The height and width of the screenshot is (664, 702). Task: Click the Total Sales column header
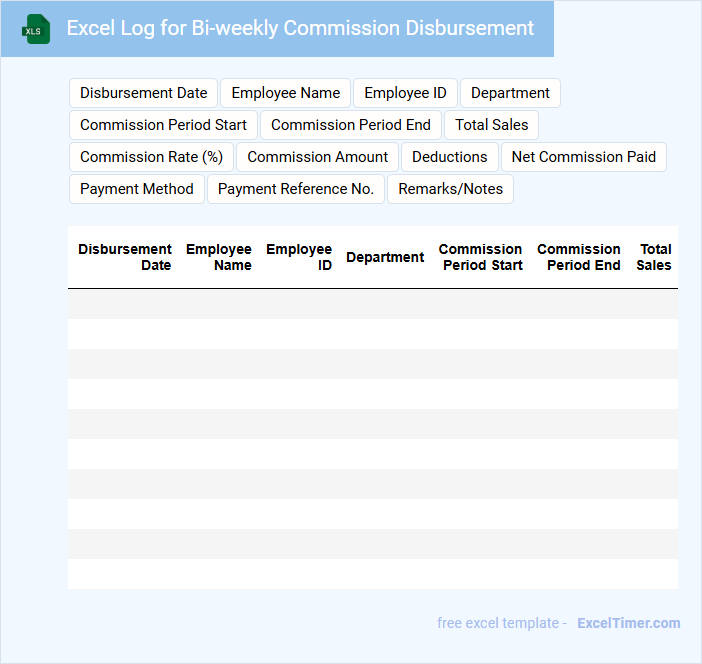pos(654,257)
